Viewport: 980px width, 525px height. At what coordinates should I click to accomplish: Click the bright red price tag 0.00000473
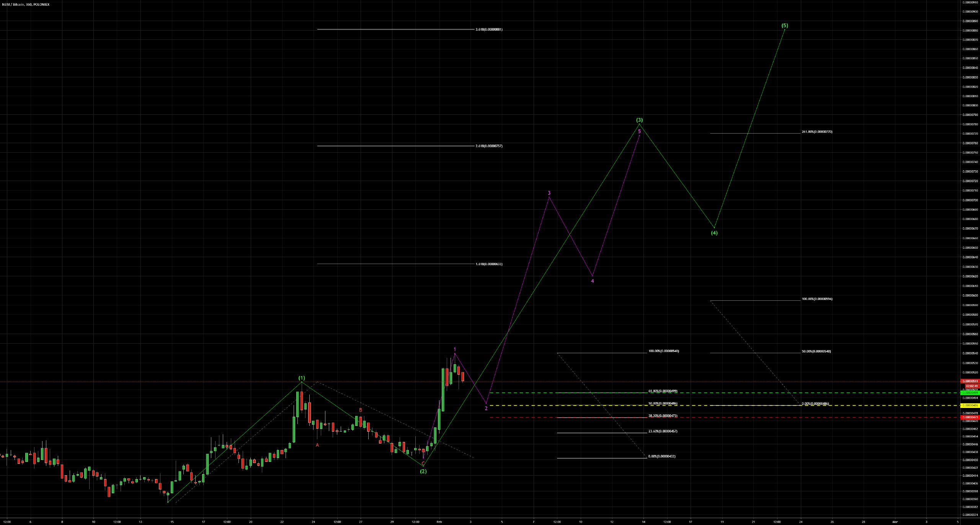(x=970, y=417)
